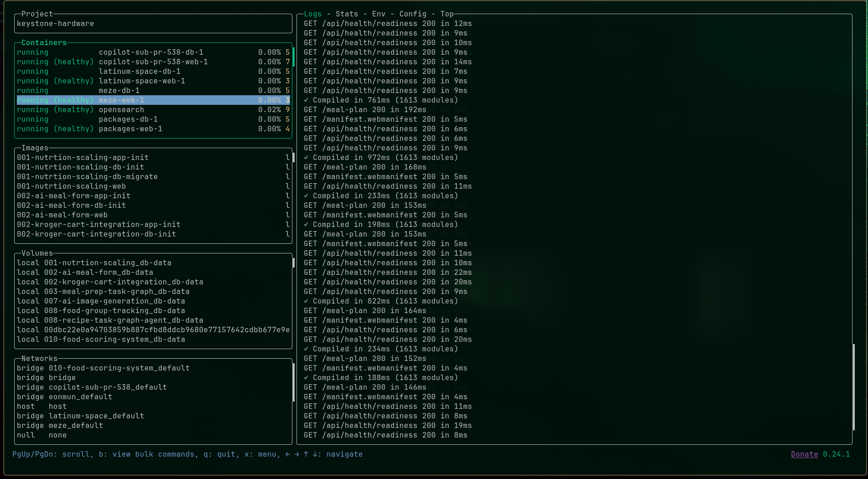
Task: Select the 010-food-scoring-system_db-data volume
Action: point(101,339)
